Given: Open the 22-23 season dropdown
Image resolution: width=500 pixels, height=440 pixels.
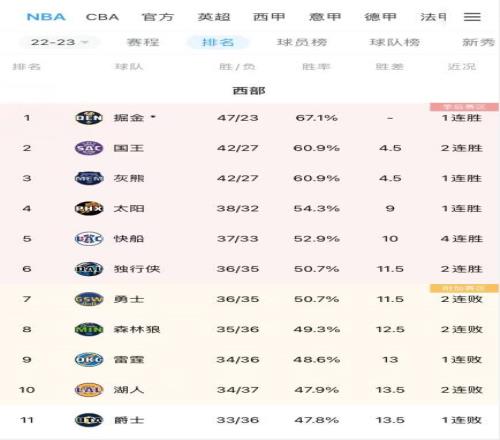Looking at the screenshot, I should point(59,42).
